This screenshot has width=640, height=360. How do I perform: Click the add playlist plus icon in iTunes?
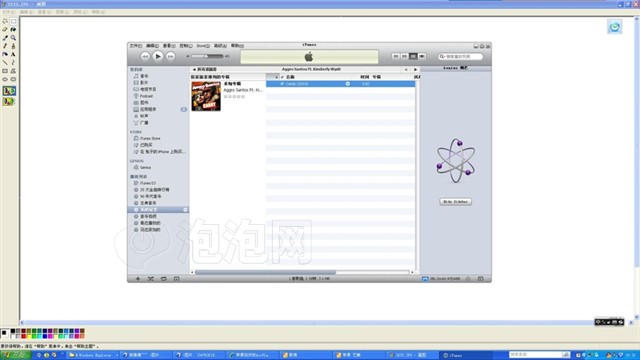coord(138,279)
